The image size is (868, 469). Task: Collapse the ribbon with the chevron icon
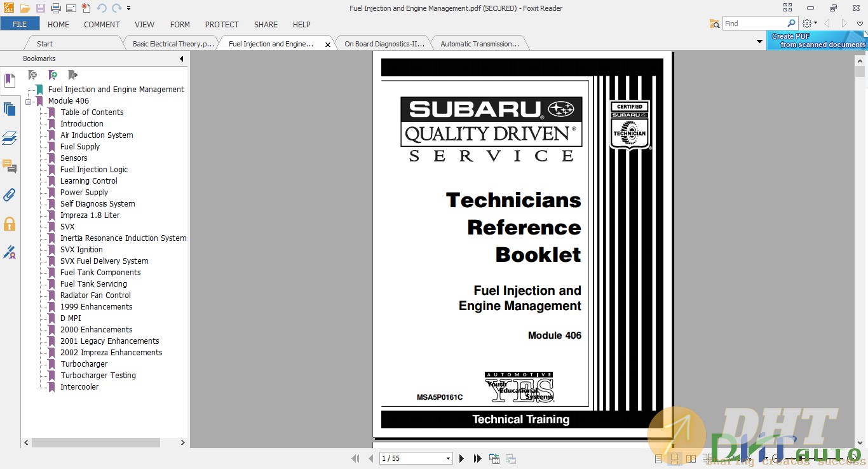coord(860,24)
